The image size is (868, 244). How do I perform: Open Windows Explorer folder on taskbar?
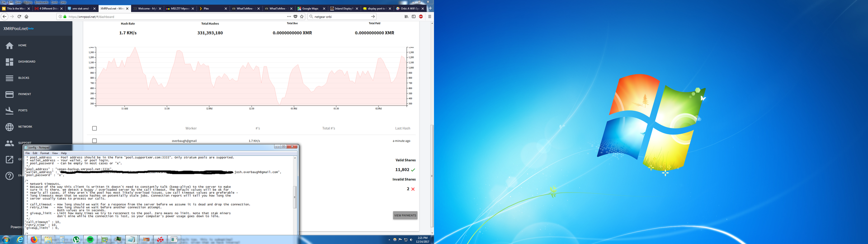[48, 239]
